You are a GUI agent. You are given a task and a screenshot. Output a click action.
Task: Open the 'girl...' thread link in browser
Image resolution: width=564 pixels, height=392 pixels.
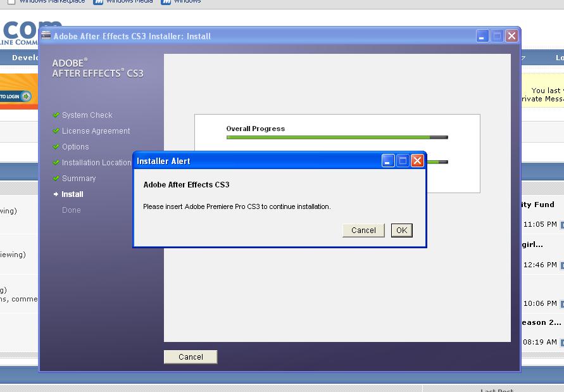tap(532, 244)
